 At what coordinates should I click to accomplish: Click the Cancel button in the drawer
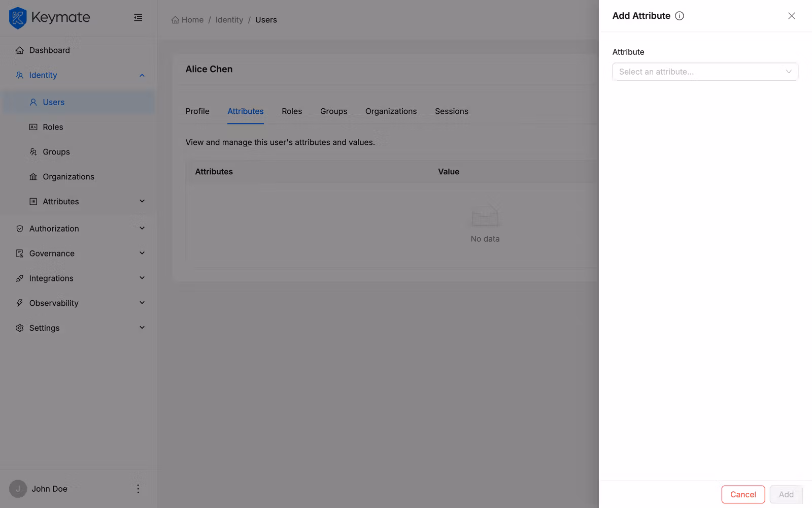743,494
